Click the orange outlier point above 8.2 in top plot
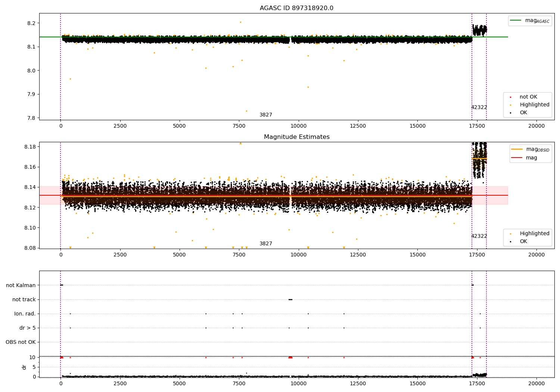 click(240, 22)
